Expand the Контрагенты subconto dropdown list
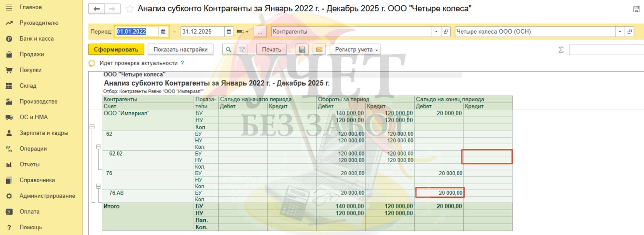The image size is (644, 235). click(x=436, y=31)
